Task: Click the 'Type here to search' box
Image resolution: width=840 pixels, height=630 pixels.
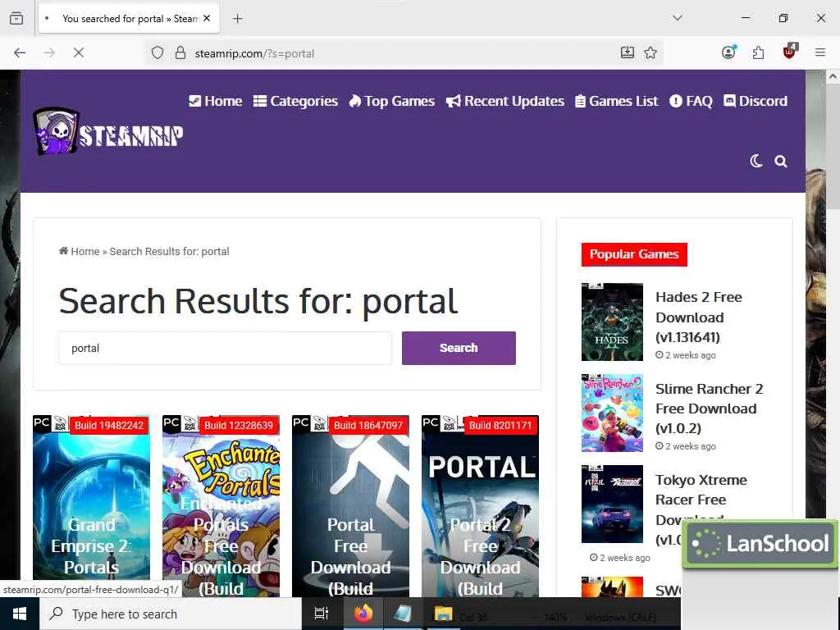Action: point(171,614)
